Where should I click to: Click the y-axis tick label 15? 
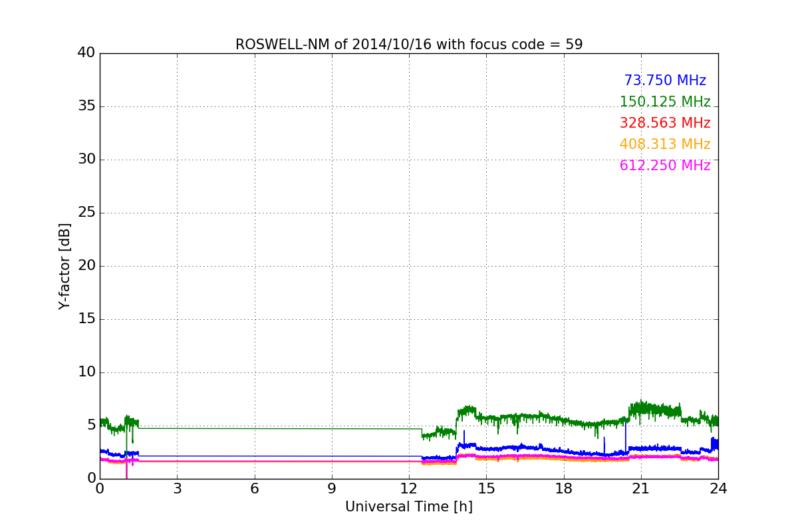click(x=86, y=319)
